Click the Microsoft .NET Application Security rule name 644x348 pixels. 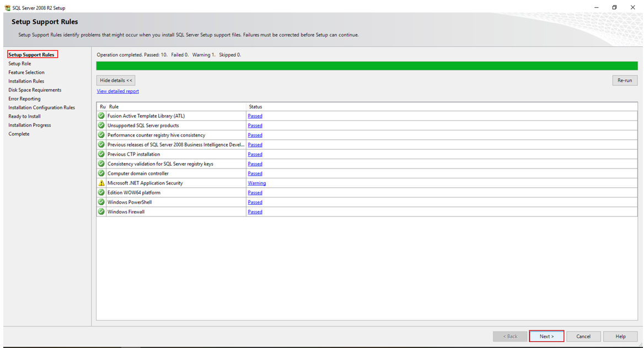click(x=145, y=183)
